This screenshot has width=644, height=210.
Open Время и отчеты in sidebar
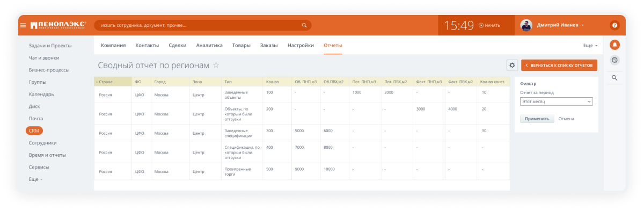point(47,155)
